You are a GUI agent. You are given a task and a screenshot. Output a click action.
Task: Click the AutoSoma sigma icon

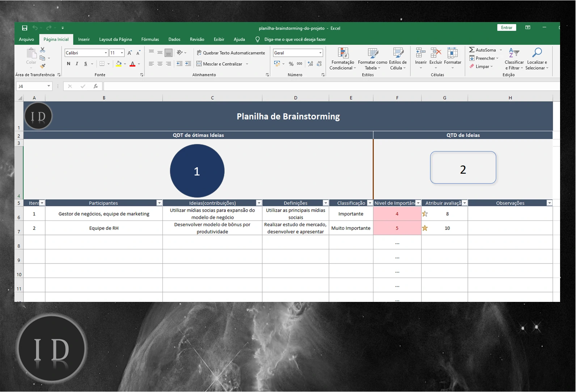click(472, 50)
